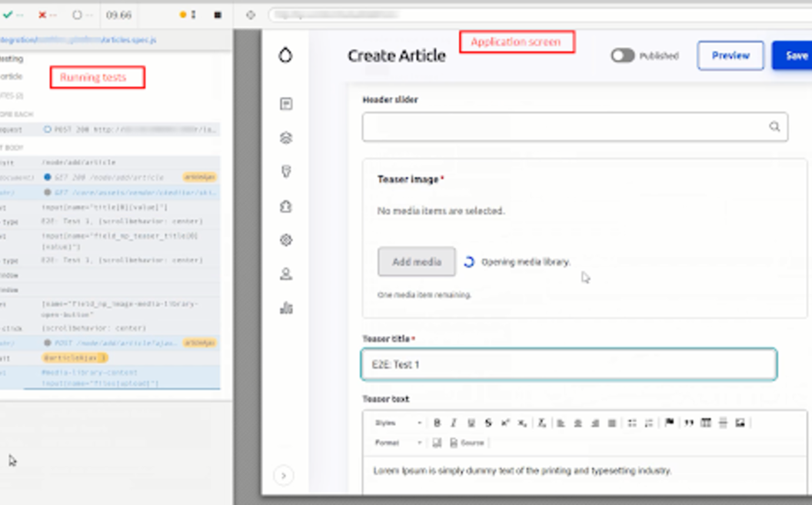Screen dimensions: 812x505
Task: Click the Teaser title input field
Action: 568,364
